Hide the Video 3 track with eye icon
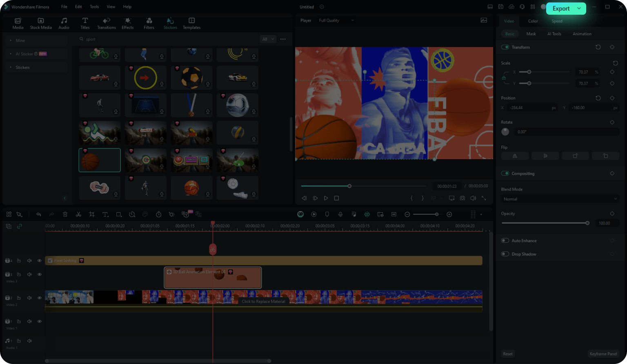Viewport: 627px width, 364px height. (x=40, y=274)
